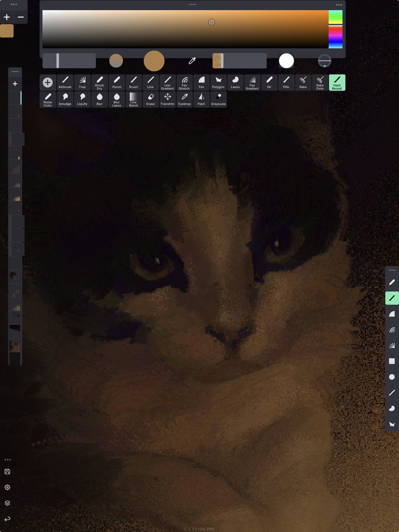Adjust the opacity slider with tan fill
This screenshot has width=399, height=532.
240,61
